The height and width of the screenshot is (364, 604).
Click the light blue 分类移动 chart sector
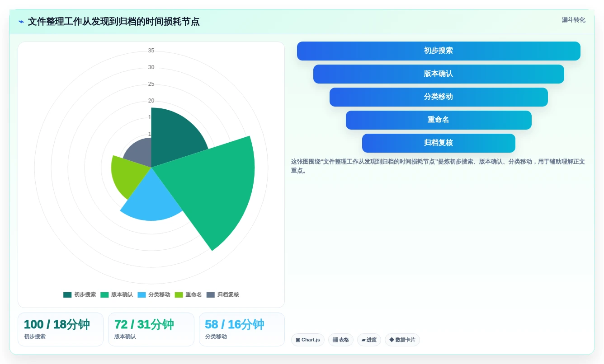(151, 199)
